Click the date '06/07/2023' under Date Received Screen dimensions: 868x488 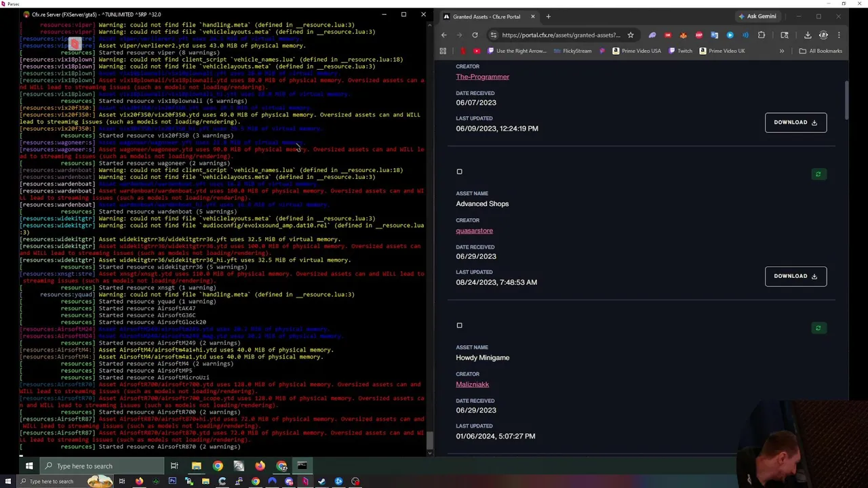(476, 102)
